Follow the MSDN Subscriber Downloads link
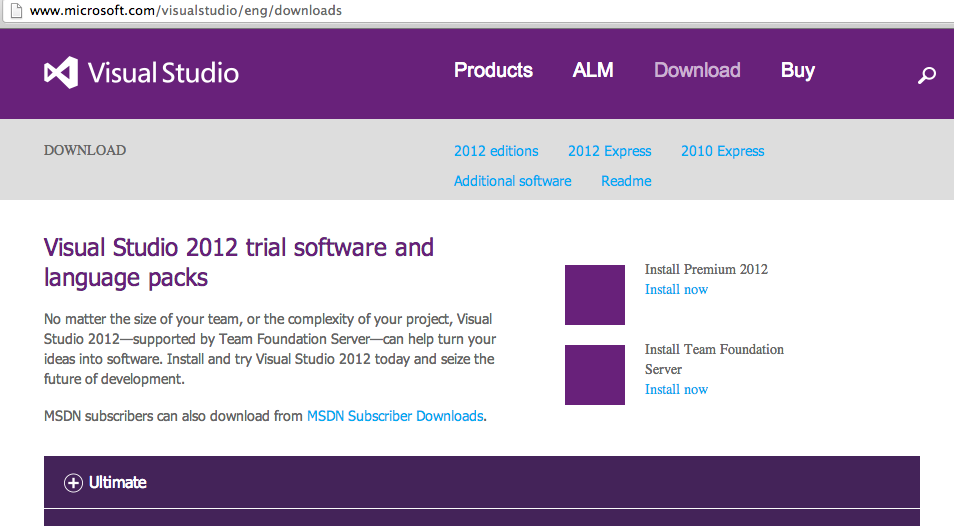The width and height of the screenshot is (954, 526). (395, 416)
